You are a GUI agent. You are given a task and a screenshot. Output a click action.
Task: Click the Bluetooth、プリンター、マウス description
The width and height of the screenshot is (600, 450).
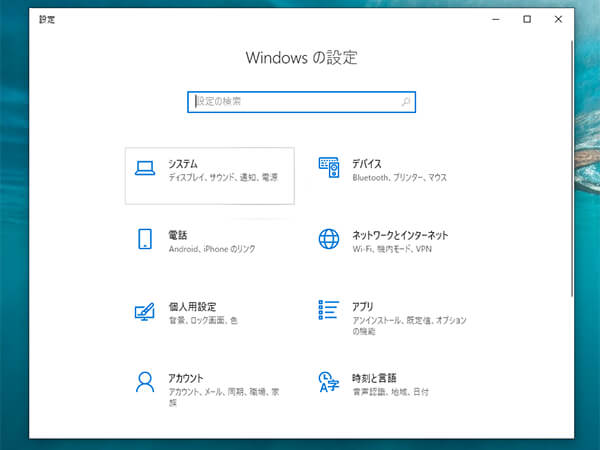click(x=399, y=178)
